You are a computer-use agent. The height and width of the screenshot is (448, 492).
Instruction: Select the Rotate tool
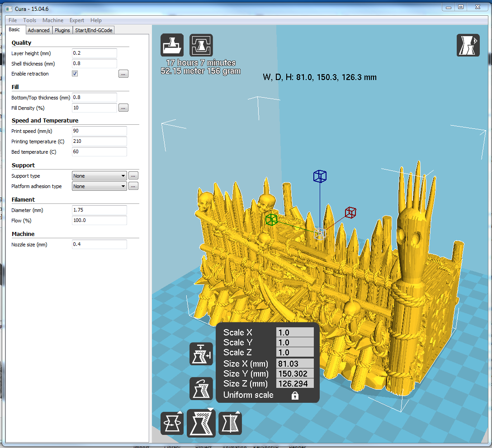pos(172,423)
